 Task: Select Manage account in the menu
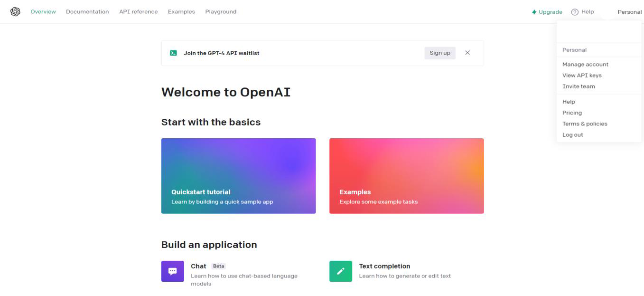[585, 64]
